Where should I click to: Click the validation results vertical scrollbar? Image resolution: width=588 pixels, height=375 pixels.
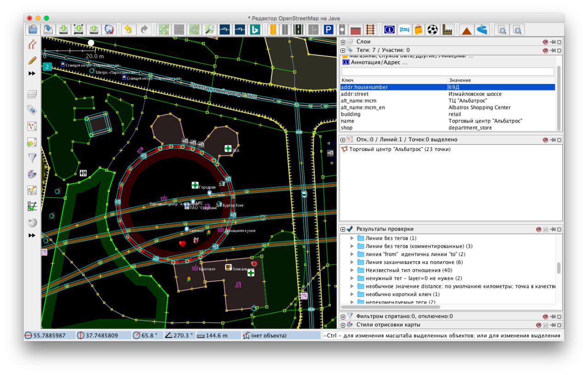click(559, 268)
